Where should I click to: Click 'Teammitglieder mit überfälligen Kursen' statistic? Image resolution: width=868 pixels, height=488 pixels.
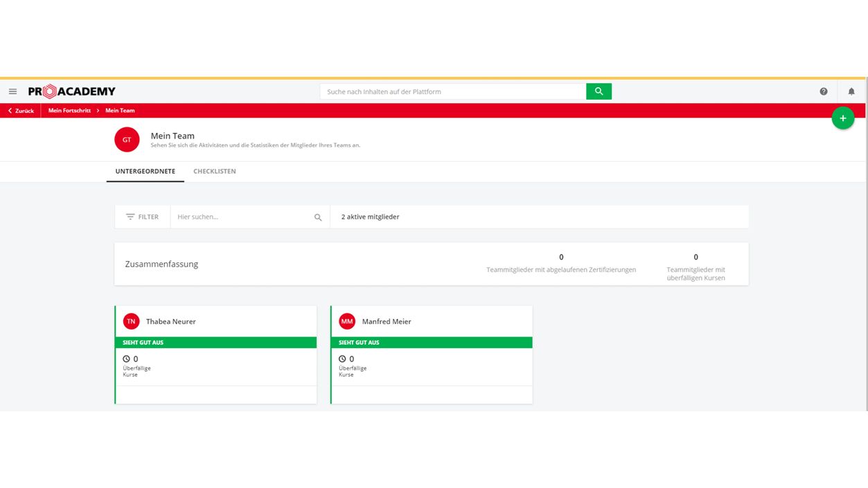[696, 266]
